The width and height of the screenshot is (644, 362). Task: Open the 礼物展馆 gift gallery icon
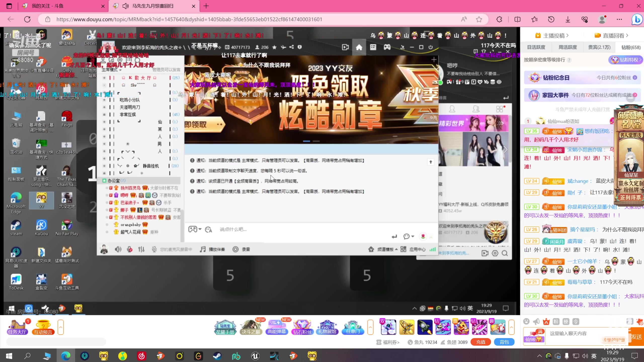(327, 327)
